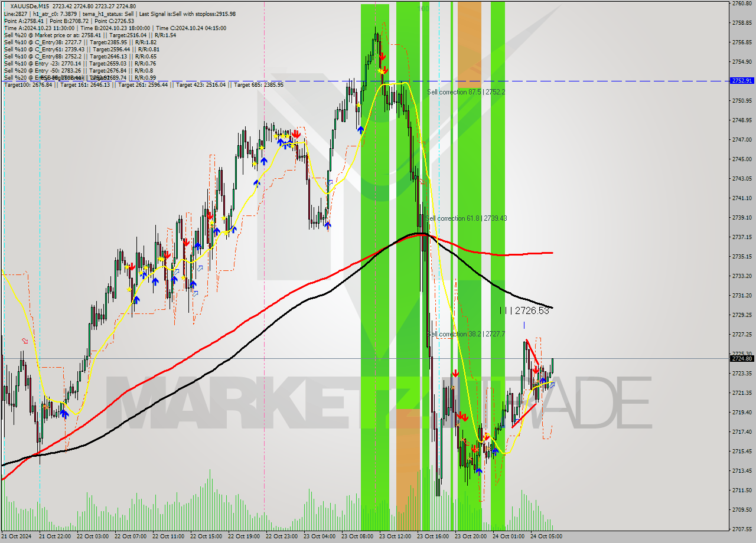Click the '21 Oct 22:00' time label
Screen dimensions: 756x543
pos(55,537)
